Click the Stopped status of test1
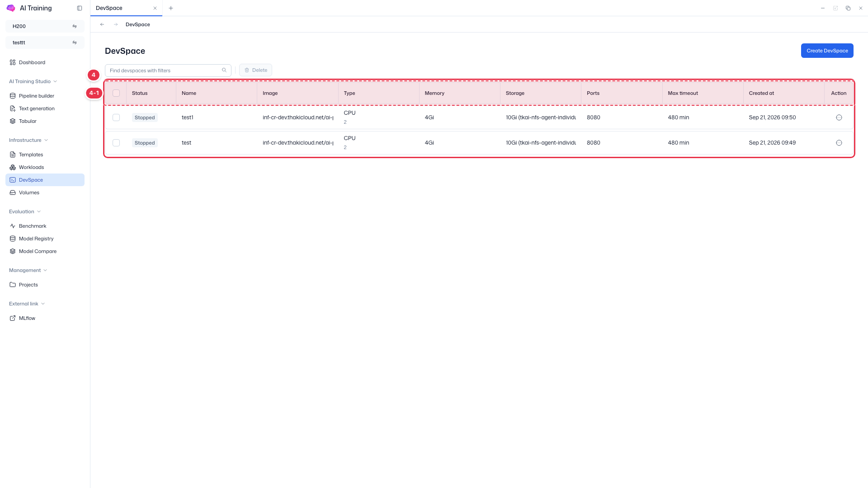The width and height of the screenshot is (868, 488). coord(145,117)
